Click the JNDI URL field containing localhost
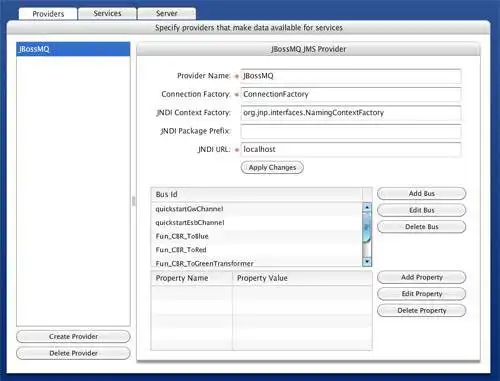The width and height of the screenshot is (500, 381). click(351, 149)
